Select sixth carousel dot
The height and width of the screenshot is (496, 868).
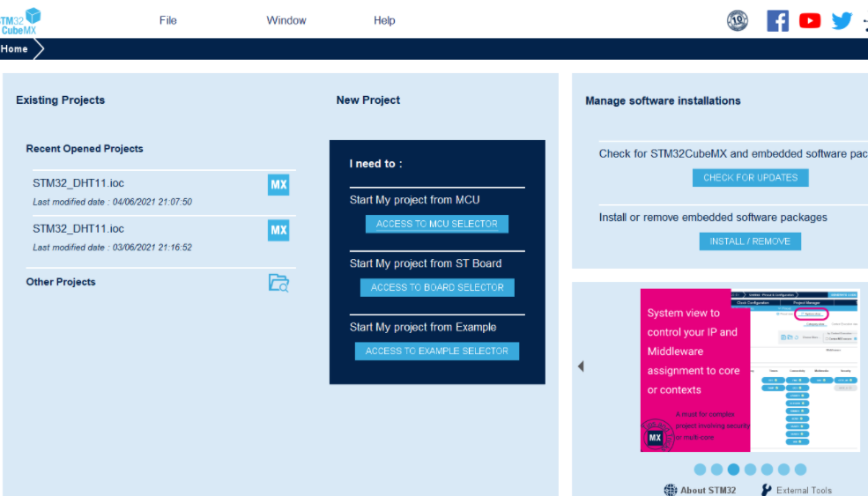(784, 470)
